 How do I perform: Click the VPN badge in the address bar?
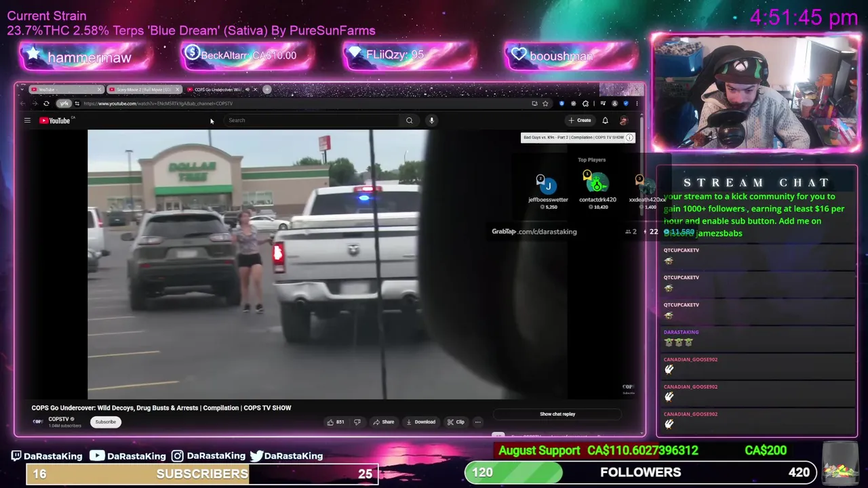click(64, 104)
